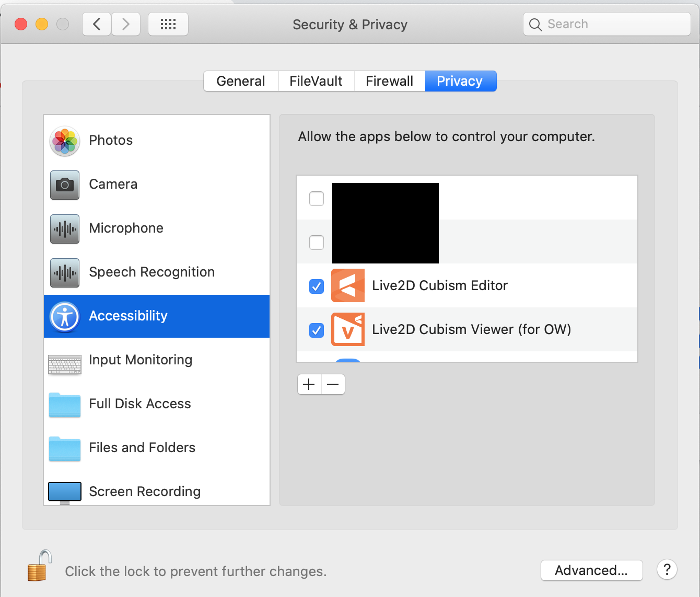Select Speech Recognition label
The image size is (700, 597).
152,272
